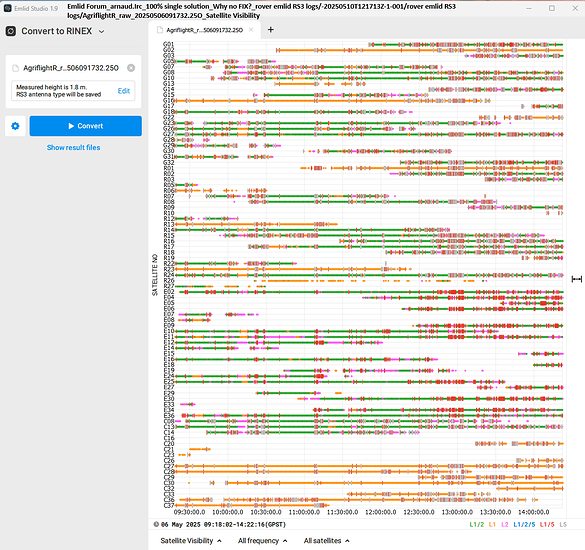Click the blue Convert button
585x550 pixels.
(x=86, y=126)
